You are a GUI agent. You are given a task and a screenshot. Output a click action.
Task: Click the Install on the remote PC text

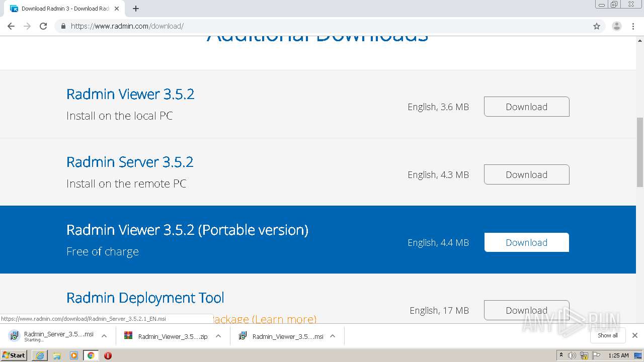(x=126, y=184)
